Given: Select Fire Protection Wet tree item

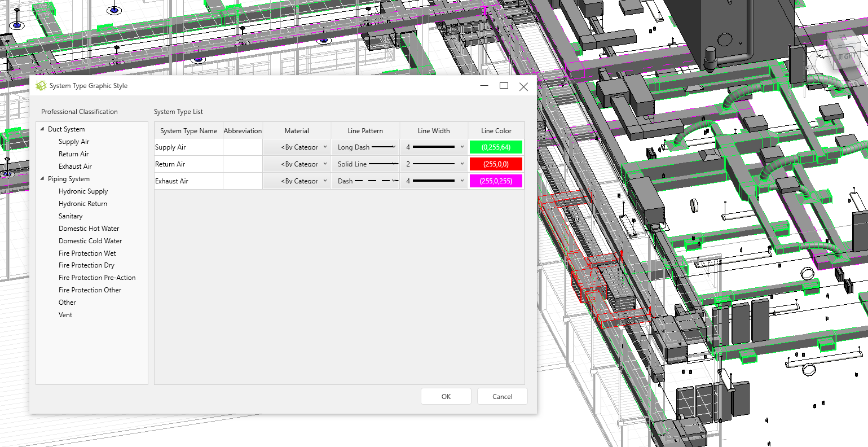Looking at the screenshot, I should pos(87,253).
